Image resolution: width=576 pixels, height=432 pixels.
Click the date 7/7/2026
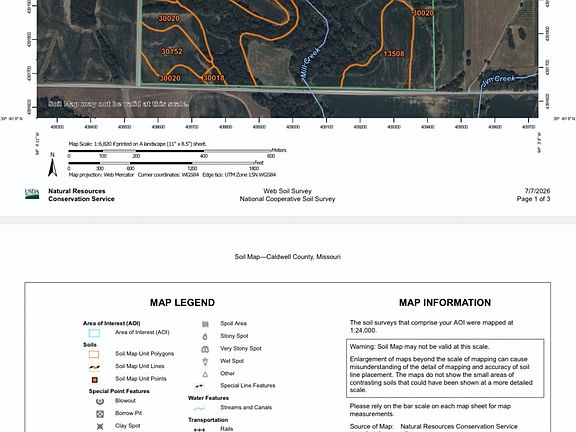point(537,191)
